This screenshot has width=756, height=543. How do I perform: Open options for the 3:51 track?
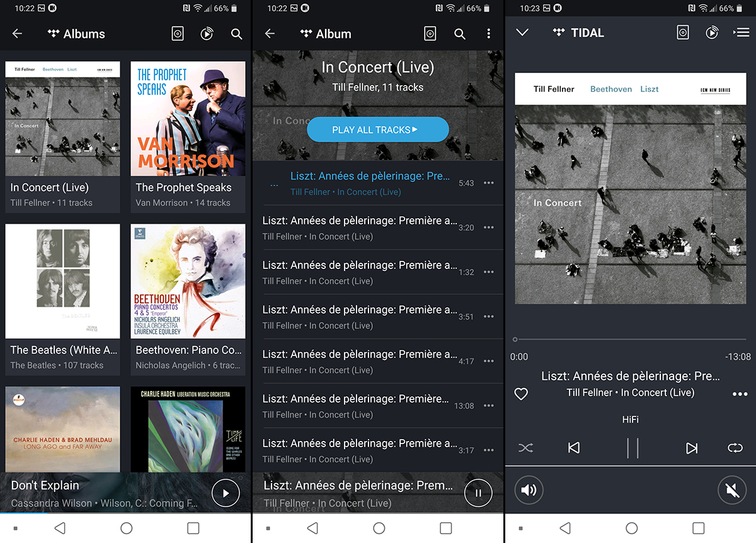[x=489, y=317]
